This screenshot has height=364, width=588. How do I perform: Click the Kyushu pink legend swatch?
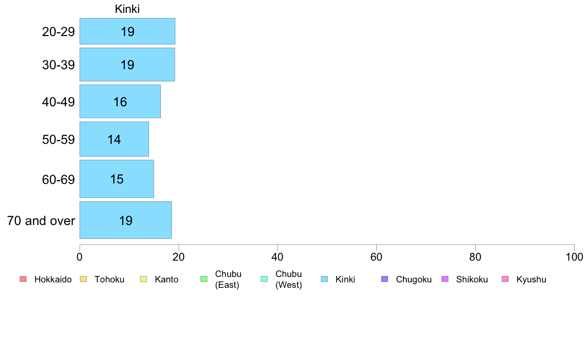tap(505, 279)
